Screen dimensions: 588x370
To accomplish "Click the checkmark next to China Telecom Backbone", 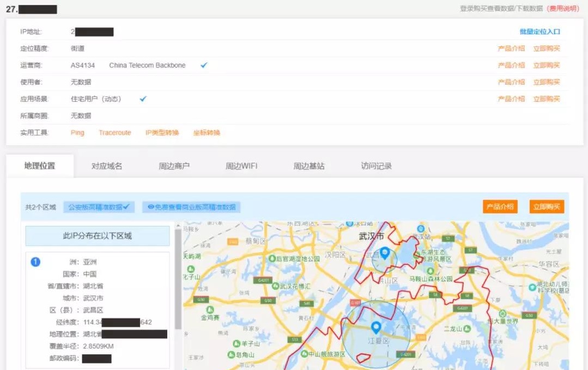I will coord(204,65).
